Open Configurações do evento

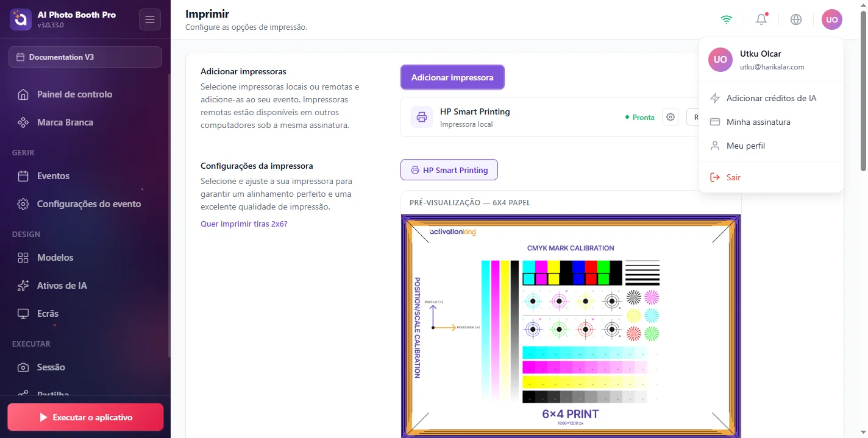(85, 204)
